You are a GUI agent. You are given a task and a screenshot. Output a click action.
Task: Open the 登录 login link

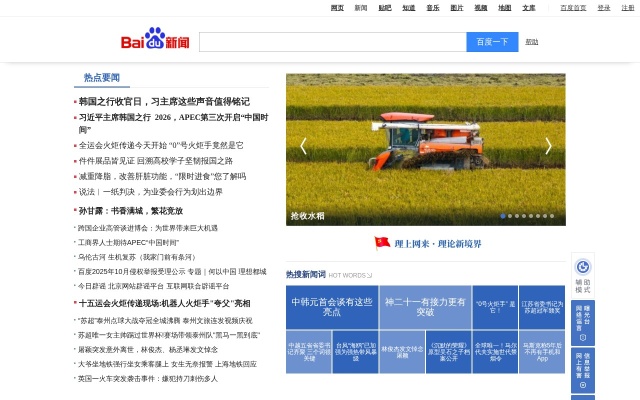(x=604, y=7)
